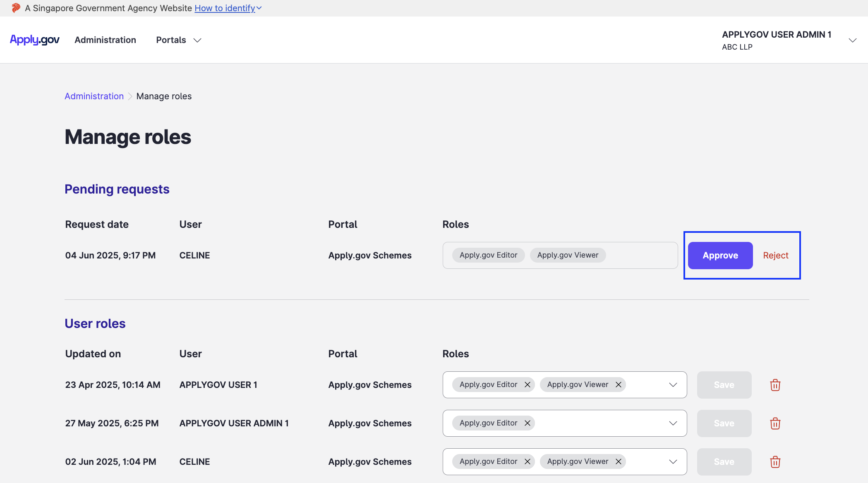Click the 23 Apr 2025, 10:14 AM date
Screen dimensions: 868x483
click(x=113, y=385)
